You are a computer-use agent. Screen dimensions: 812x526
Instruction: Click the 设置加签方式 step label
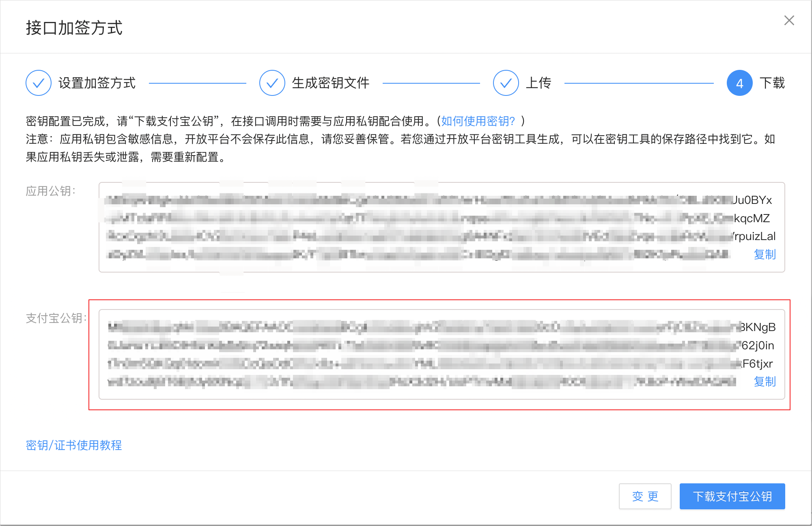97,83
